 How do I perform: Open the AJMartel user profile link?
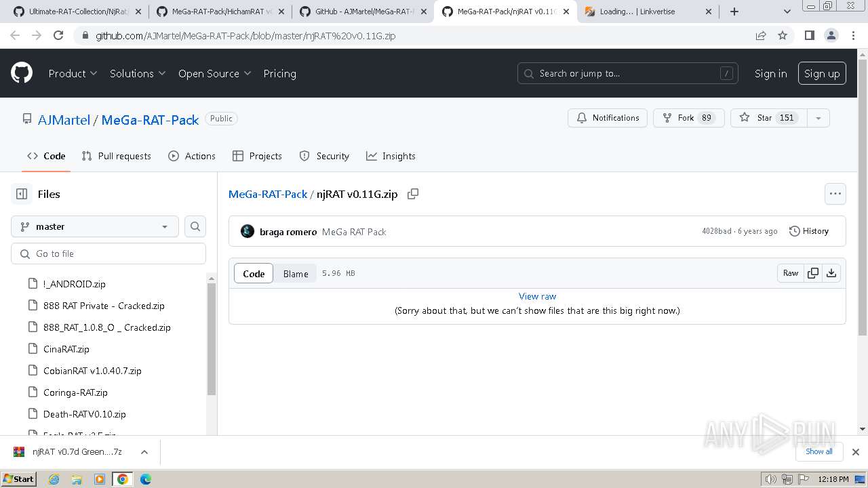(x=64, y=119)
